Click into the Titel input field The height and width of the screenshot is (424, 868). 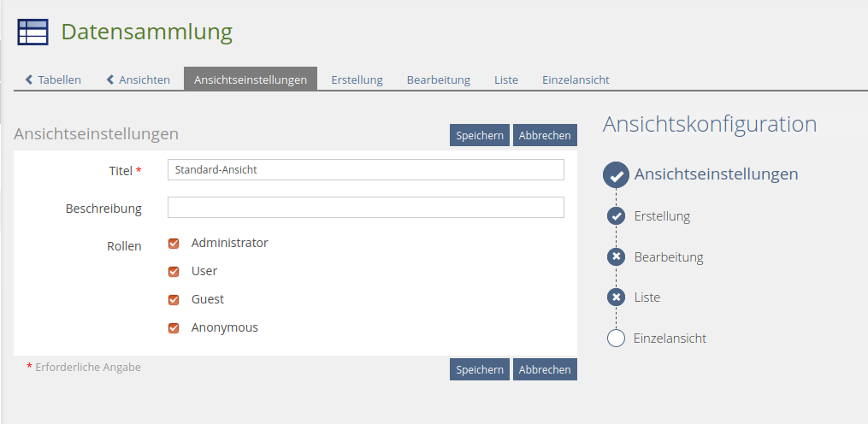[365, 169]
